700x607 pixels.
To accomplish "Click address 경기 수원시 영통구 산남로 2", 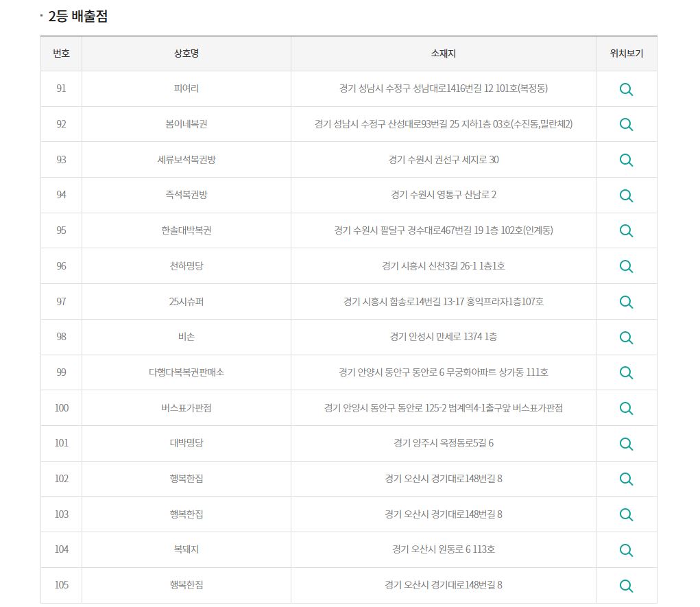I will click(444, 195).
